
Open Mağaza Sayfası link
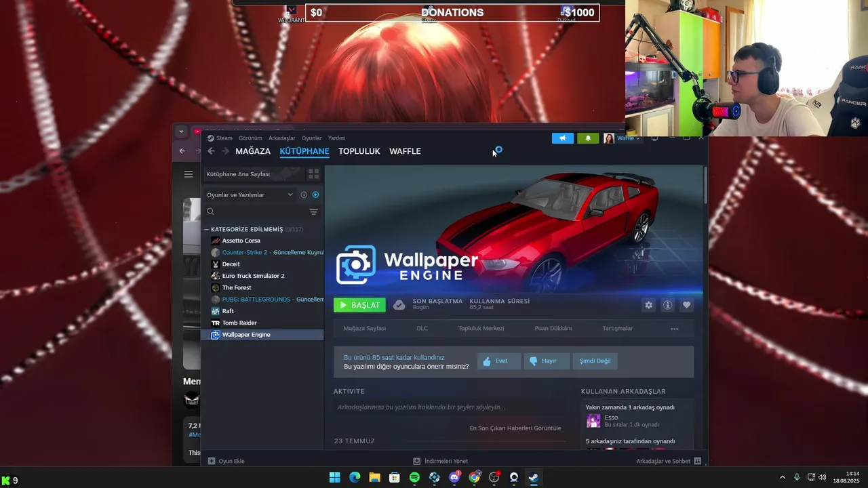365,329
